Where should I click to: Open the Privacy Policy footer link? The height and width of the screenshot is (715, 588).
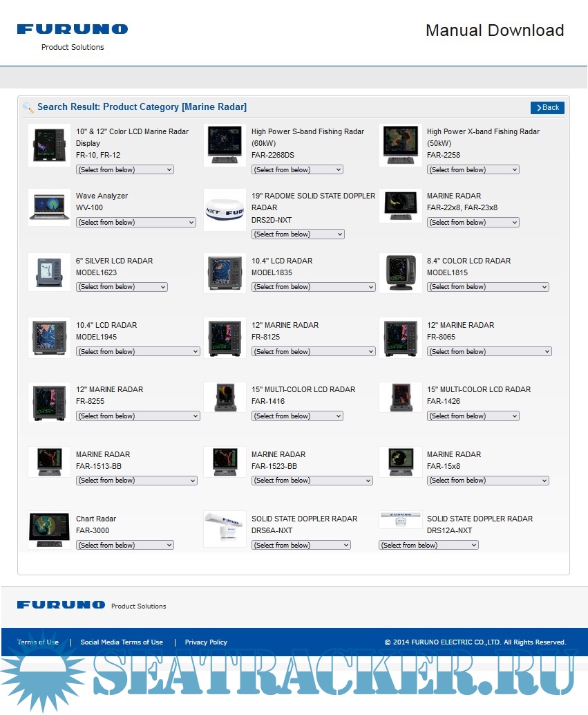[206, 642]
